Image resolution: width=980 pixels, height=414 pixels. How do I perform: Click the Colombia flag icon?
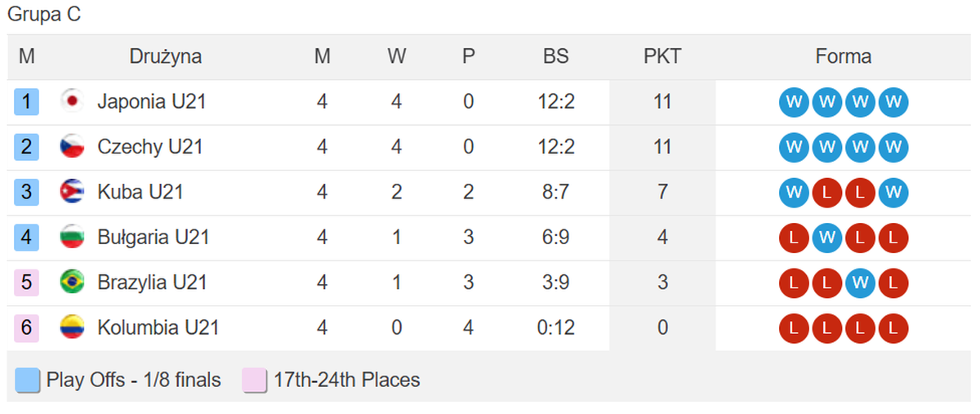click(72, 327)
